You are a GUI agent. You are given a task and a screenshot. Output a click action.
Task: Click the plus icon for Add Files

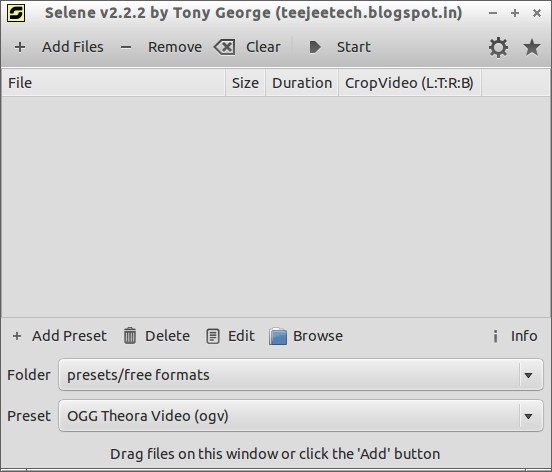(20, 47)
